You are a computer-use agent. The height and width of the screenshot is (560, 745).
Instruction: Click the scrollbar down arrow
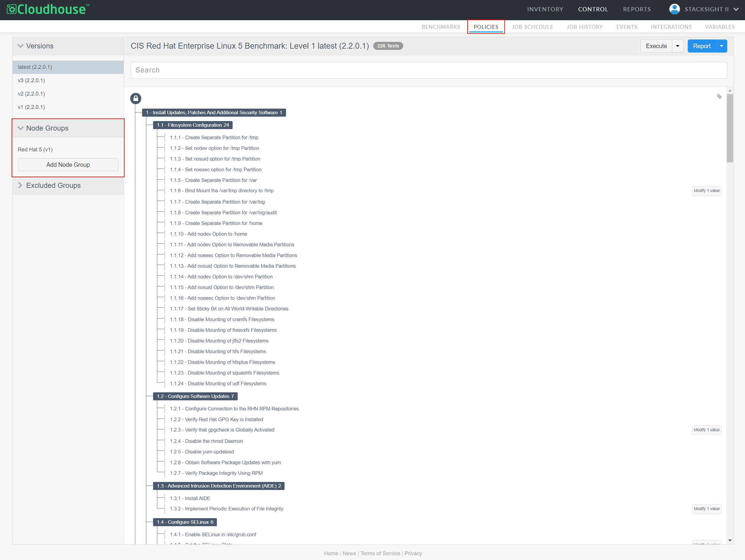[x=730, y=540]
